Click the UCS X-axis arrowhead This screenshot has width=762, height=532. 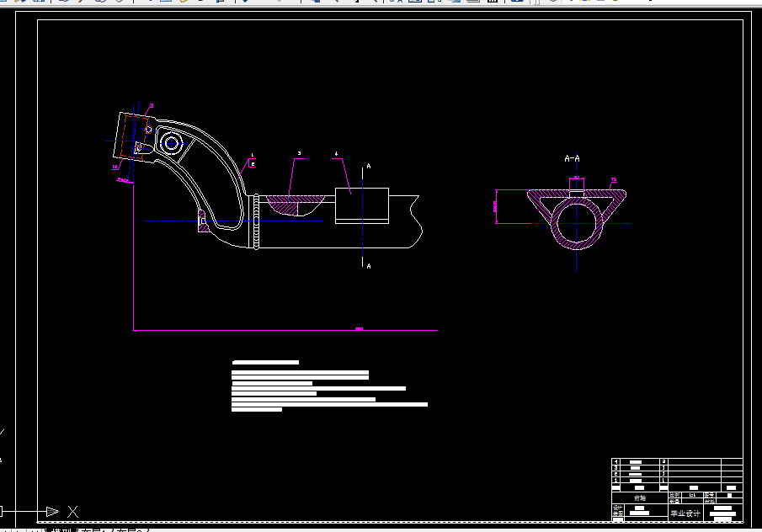point(52,512)
